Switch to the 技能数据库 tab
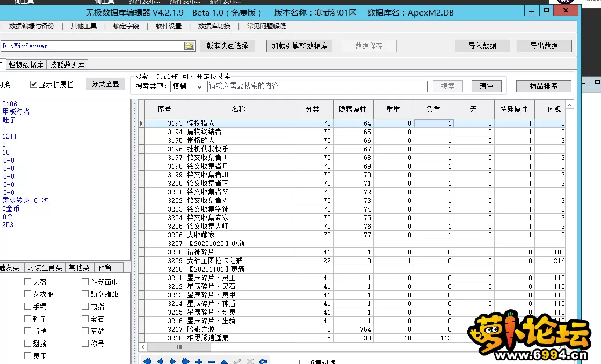Image resolution: width=601 pixels, height=364 pixels. click(x=68, y=65)
